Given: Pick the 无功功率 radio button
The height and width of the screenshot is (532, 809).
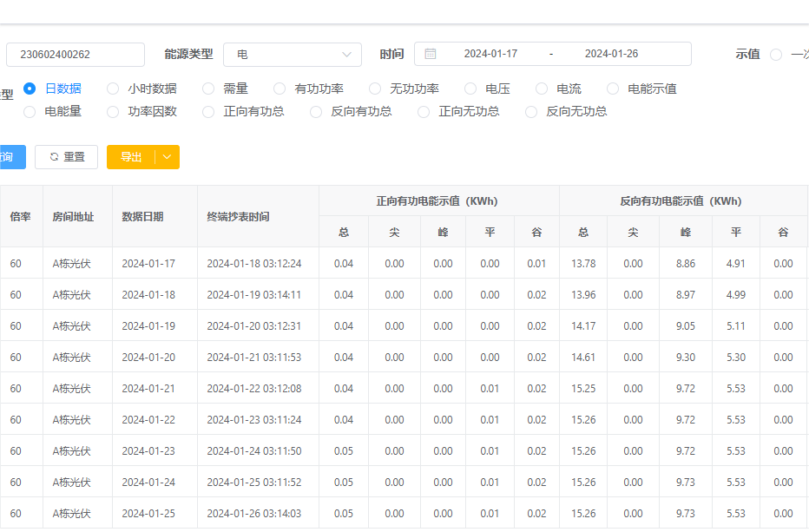Looking at the screenshot, I should (375, 89).
